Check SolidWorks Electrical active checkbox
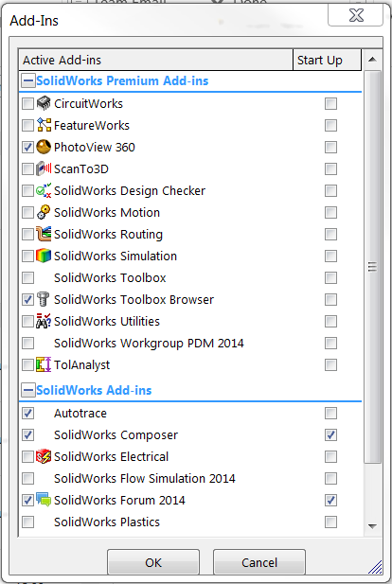392x584 pixels. click(28, 456)
